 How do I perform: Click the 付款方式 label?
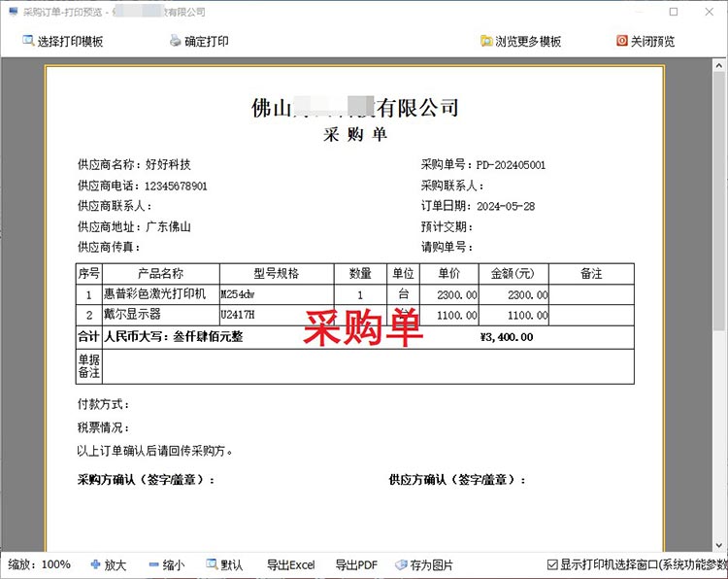pos(104,404)
